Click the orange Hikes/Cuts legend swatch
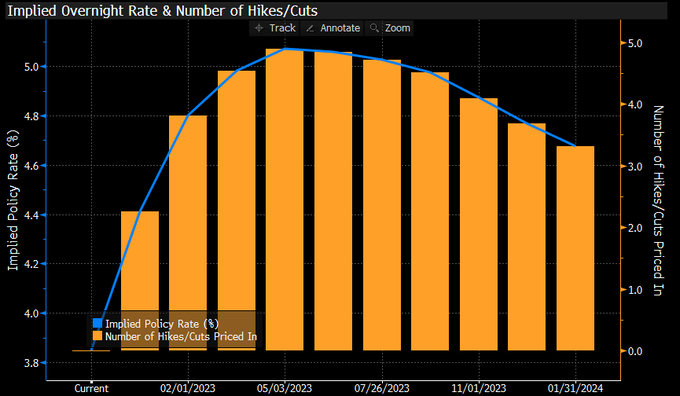Image resolution: width=680 pixels, height=396 pixels. (98, 336)
